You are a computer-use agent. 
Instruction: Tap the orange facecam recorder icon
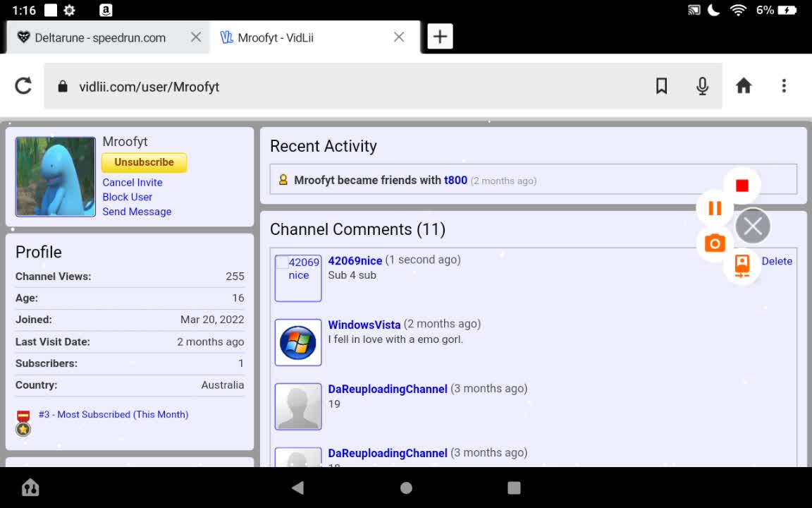coord(742,265)
